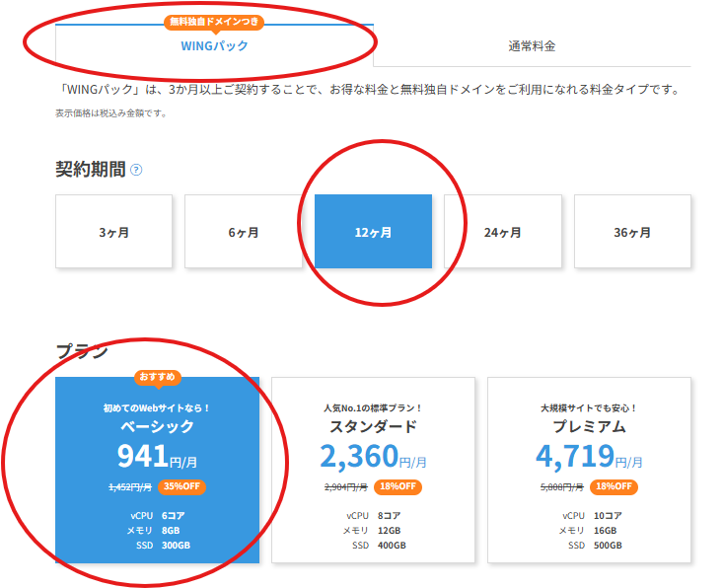This screenshot has height=588, width=723.
Task: Open the help icon beside 契約期間
Action: click(136, 170)
